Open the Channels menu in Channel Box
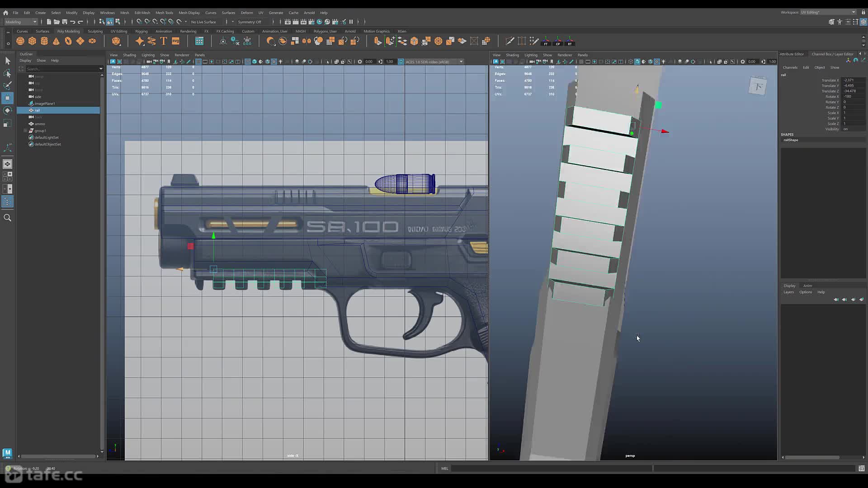The height and width of the screenshot is (488, 868). pos(790,67)
